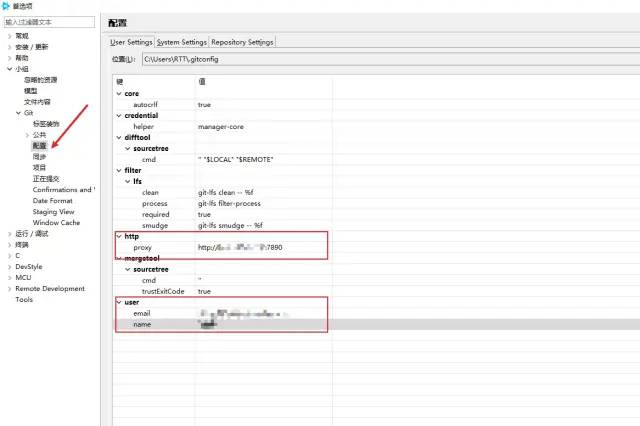Focus the filter text search box
The image size is (640, 426).
[x=49, y=22]
